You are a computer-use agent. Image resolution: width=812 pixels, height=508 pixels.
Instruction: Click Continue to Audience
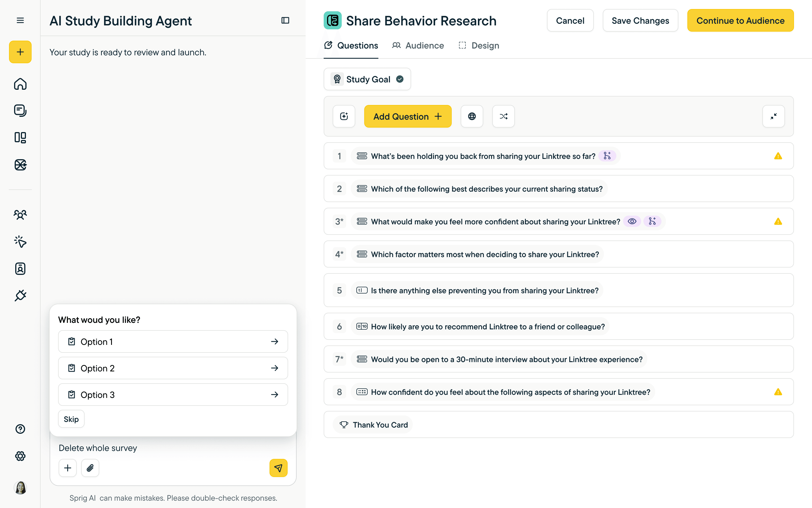(740, 21)
